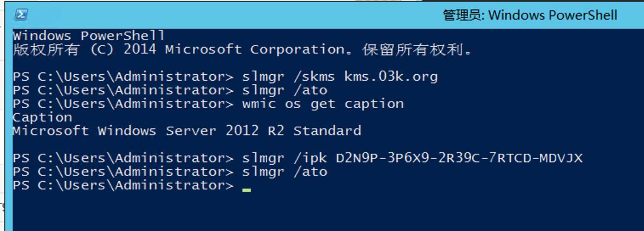Image resolution: width=644 pixels, height=231 pixels.
Task: Click the last "slmgr /ato" command
Action: pos(285,172)
